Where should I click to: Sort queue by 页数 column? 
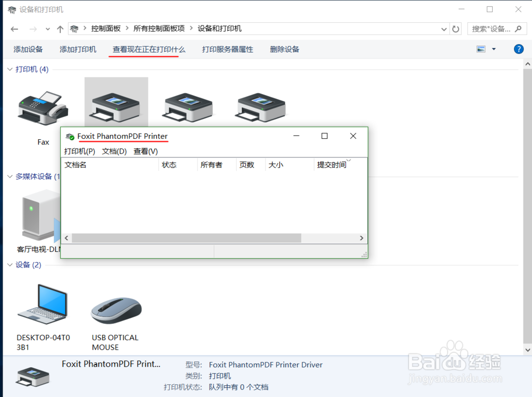click(251, 165)
